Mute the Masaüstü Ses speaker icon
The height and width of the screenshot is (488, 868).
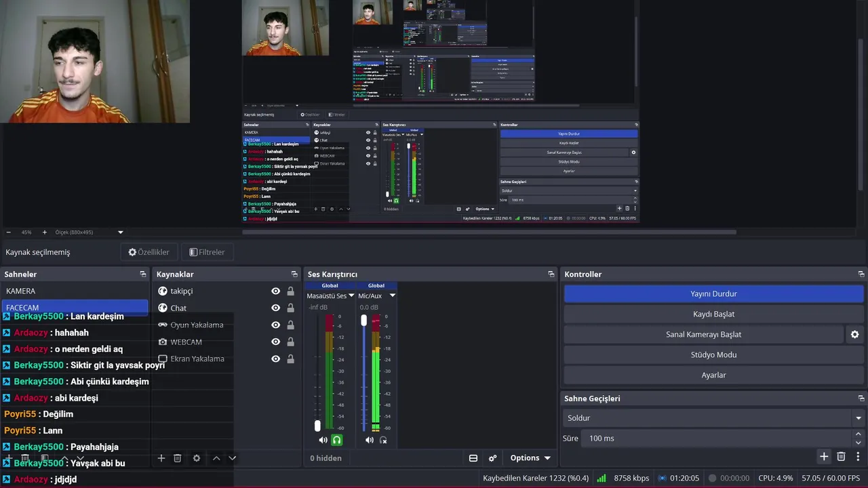[x=323, y=440]
